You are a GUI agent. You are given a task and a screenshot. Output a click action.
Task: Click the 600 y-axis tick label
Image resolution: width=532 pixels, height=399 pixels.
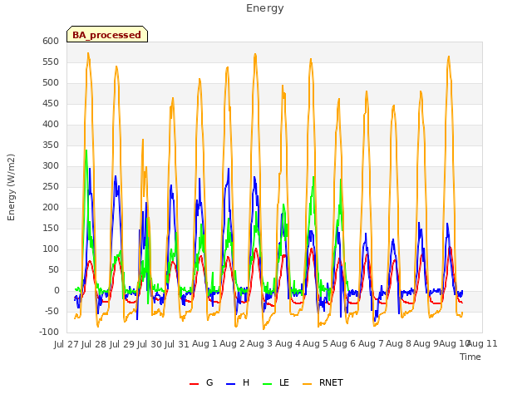coord(51,41)
